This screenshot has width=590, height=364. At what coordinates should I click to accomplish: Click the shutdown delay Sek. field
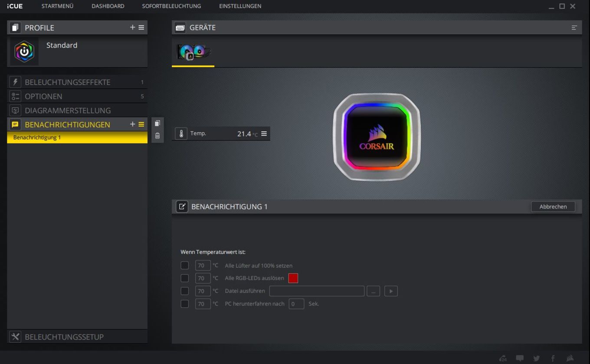[x=296, y=304]
